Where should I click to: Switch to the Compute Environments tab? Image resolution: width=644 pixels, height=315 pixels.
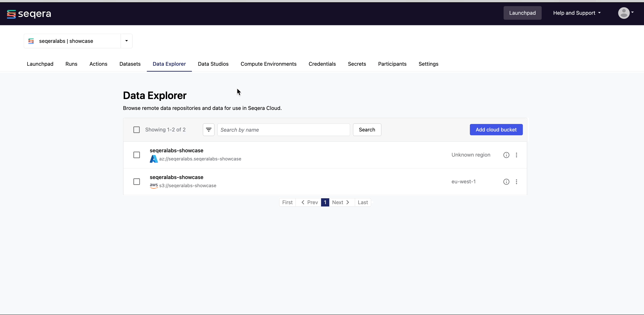[x=268, y=64]
